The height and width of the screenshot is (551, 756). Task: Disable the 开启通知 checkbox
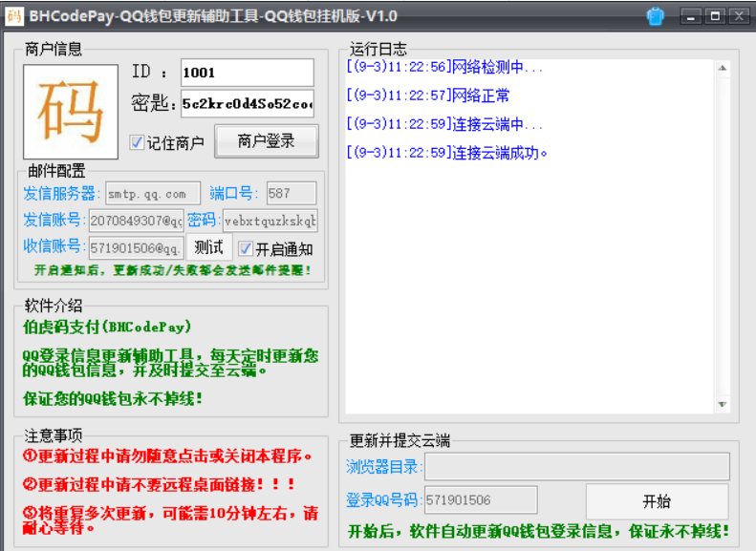point(246,248)
